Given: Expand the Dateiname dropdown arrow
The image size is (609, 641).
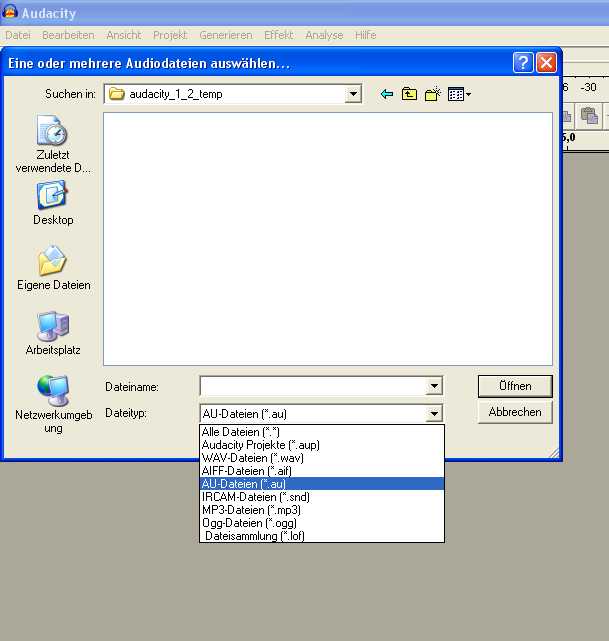Looking at the screenshot, I should pyautogui.click(x=434, y=386).
